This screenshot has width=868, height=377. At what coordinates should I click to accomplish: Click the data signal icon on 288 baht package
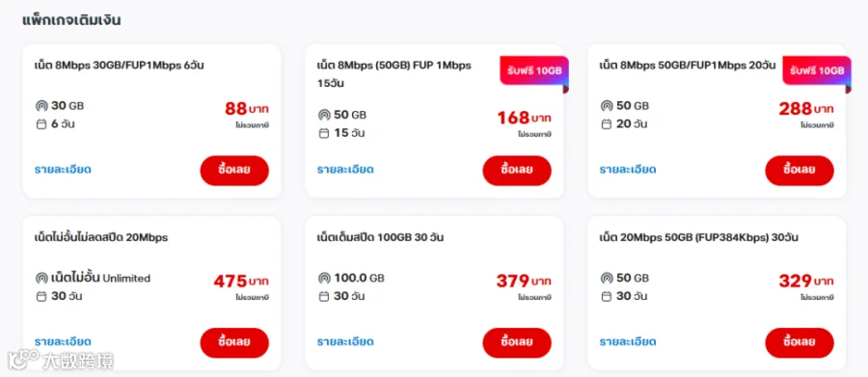[x=607, y=106]
